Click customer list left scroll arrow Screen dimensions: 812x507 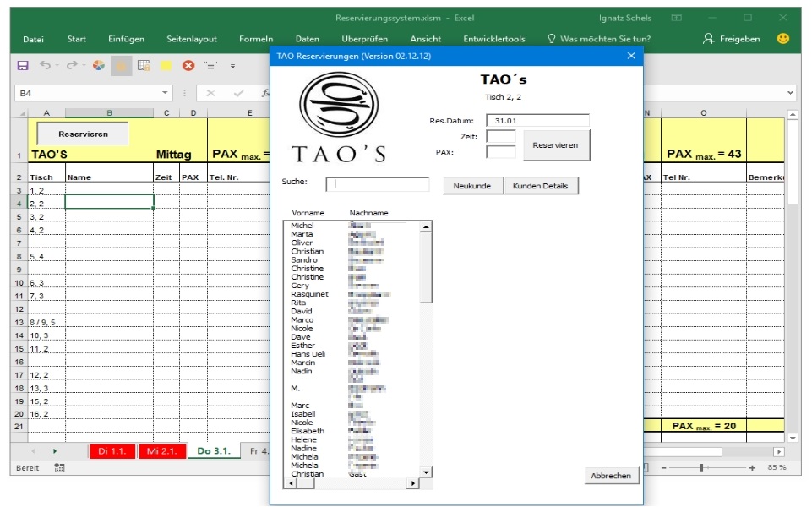pos(292,483)
